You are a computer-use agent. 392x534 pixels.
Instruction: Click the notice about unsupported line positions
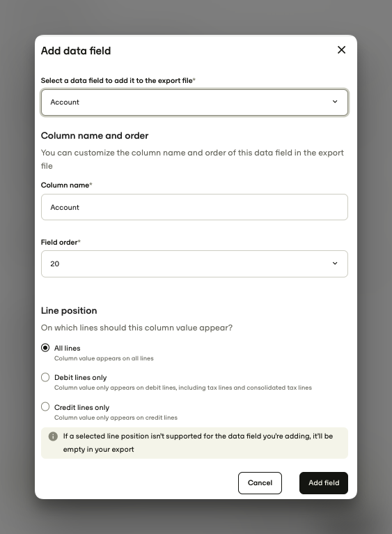(194, 443)
